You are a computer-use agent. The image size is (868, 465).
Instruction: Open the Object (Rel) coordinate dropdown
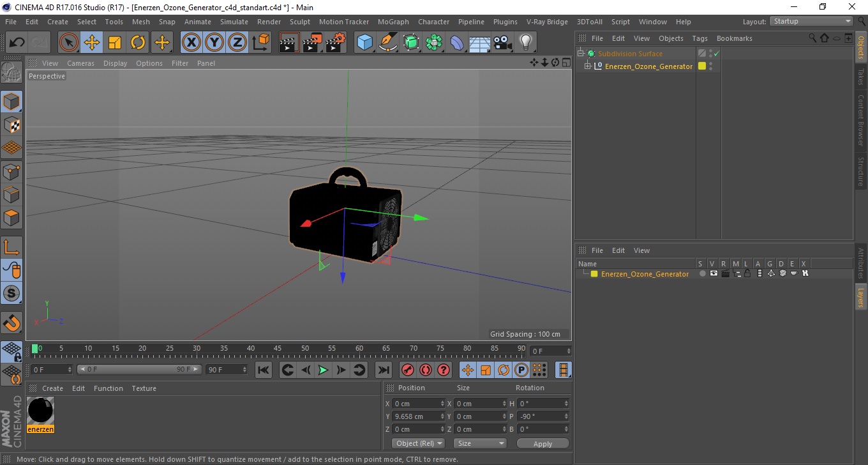tap(418, 443)
